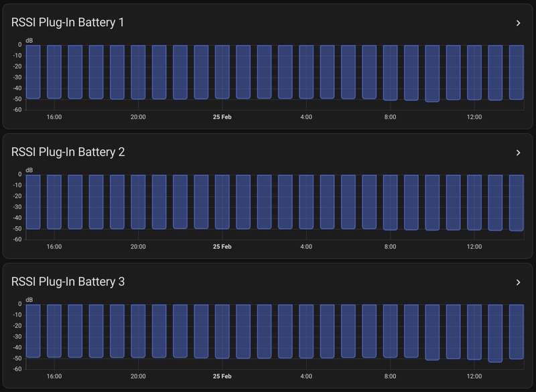Select the last bar in Battery 1 chart

tap(516, 72)
